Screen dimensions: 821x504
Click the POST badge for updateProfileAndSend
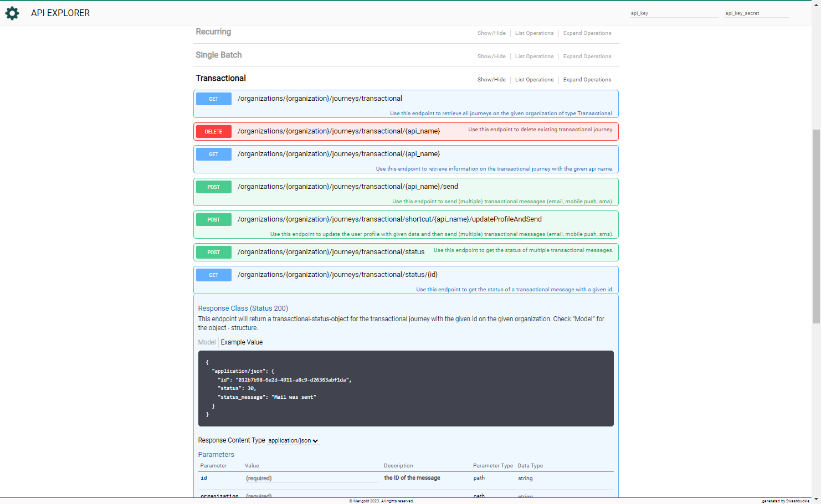[213, 220]
